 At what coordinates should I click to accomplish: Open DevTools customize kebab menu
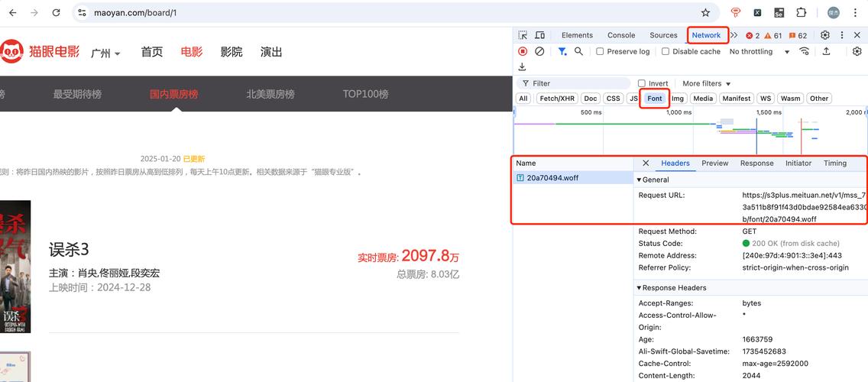842,35
